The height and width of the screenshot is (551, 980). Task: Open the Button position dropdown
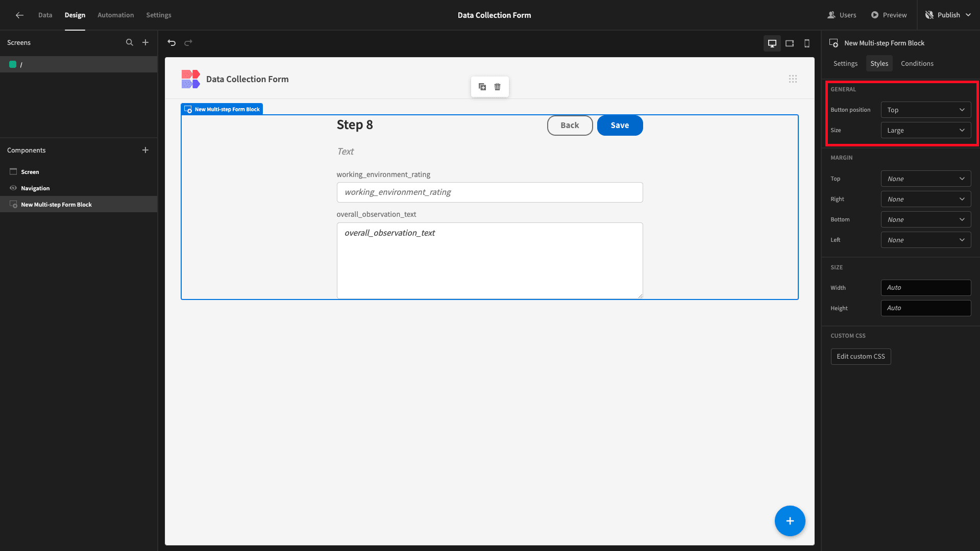point(926,110)
